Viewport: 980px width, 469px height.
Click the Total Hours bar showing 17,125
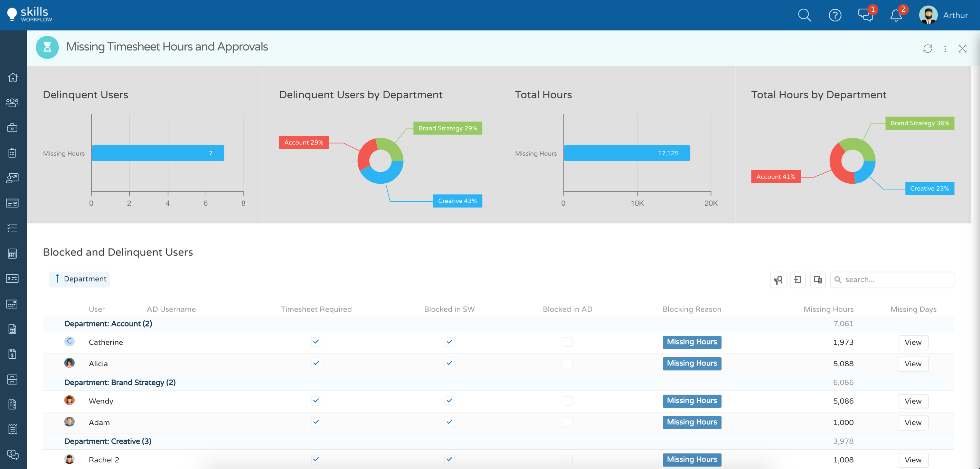pos(626,153)
